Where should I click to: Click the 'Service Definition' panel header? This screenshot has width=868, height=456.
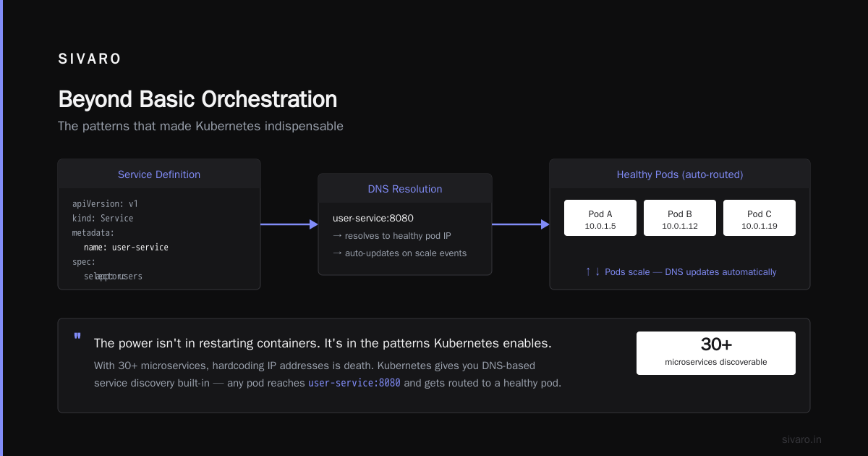159,174
